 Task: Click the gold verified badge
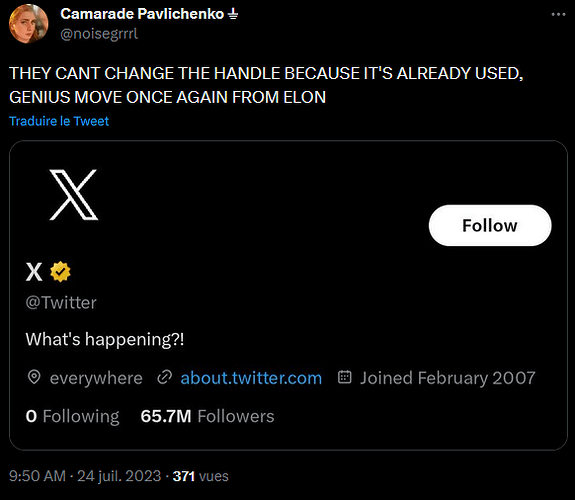click(x=60, y=272)
